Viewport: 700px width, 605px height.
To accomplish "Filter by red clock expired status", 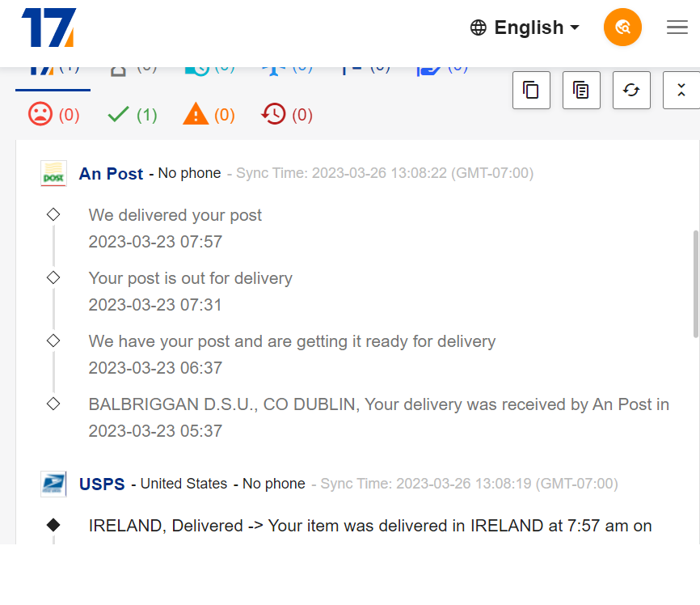I will pyautogui.click(x=287, y=114).
